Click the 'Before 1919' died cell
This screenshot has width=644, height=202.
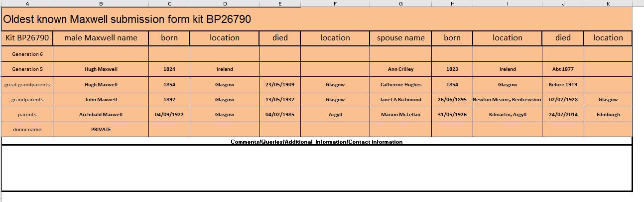[x=563, y=85]
